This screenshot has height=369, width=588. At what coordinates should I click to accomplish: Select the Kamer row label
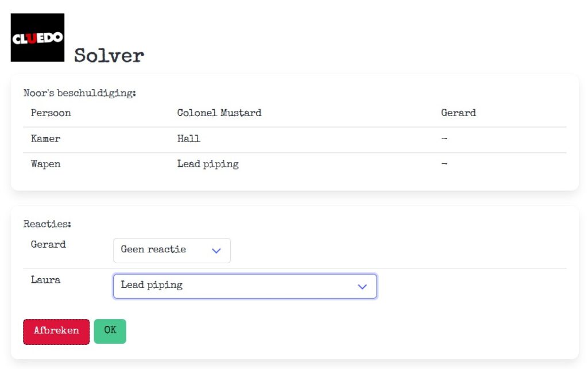45,139
